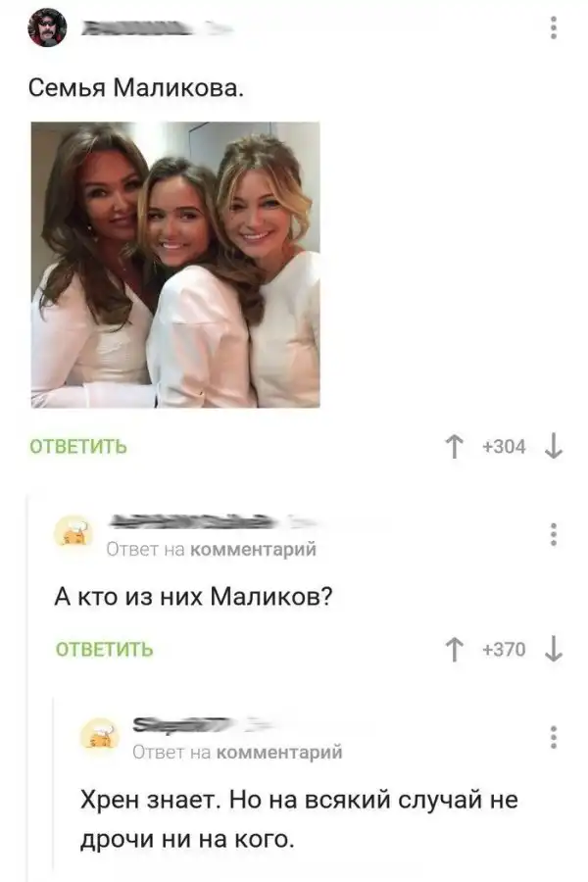Reply to the 'Семья Маликова' comment
This screenshot has width=588, height=882.
point(78,447)
